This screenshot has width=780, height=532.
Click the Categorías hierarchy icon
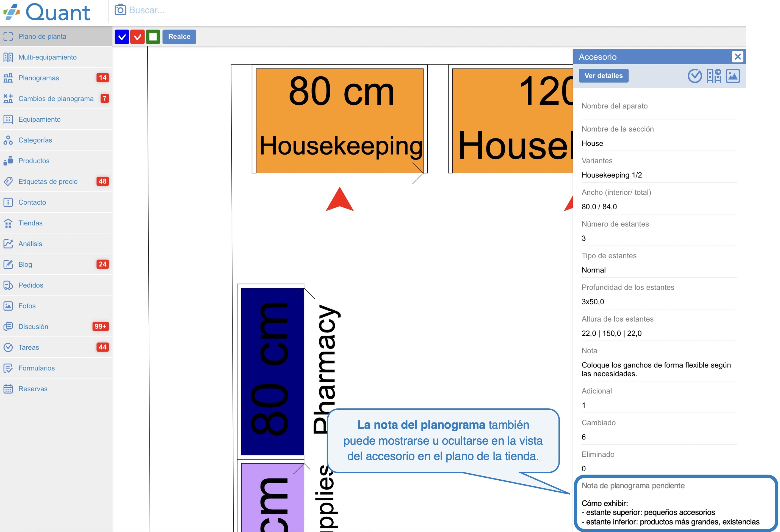point(8,140)
